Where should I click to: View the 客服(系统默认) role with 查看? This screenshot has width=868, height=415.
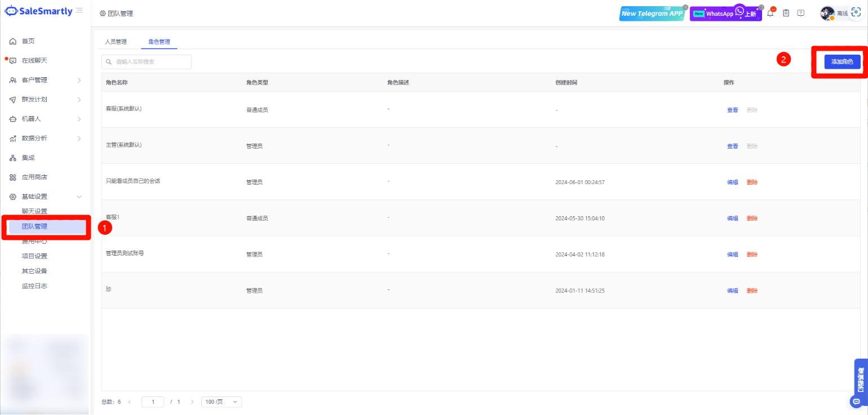[x=732, y=110]
